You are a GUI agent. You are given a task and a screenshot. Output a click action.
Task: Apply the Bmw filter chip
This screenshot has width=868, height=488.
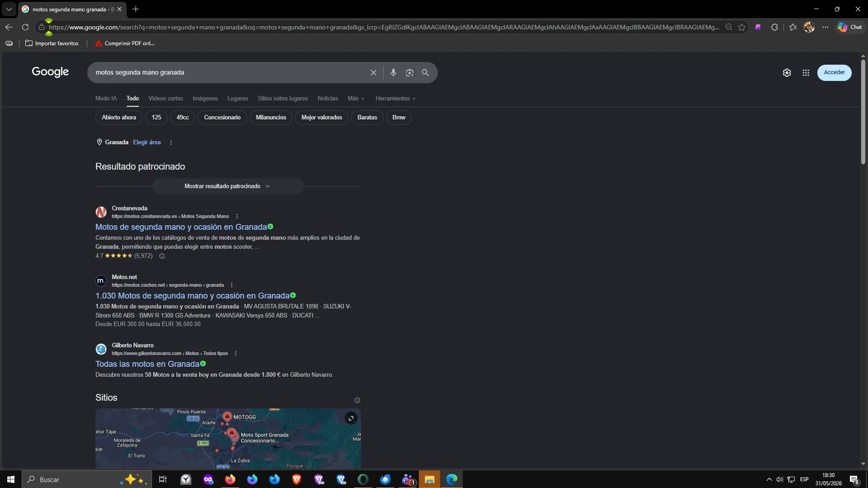[x=399, y=118]
